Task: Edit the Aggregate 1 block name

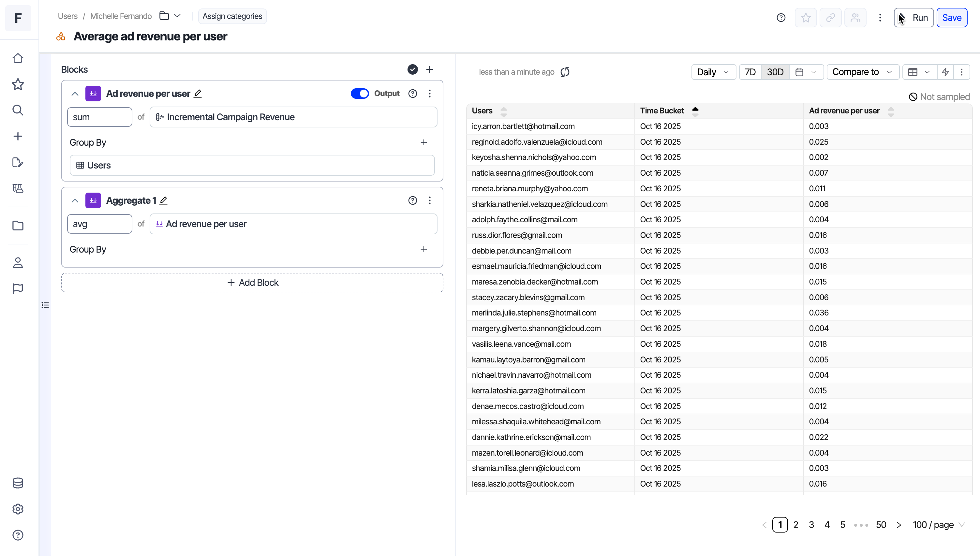Action: [x=163, y=200]
